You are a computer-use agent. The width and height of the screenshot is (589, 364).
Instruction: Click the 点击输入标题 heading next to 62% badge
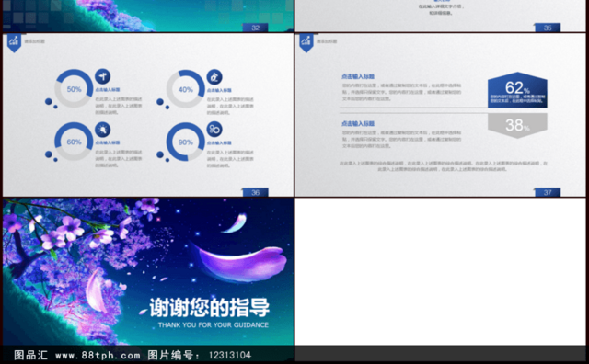click(x=358, y=76)
